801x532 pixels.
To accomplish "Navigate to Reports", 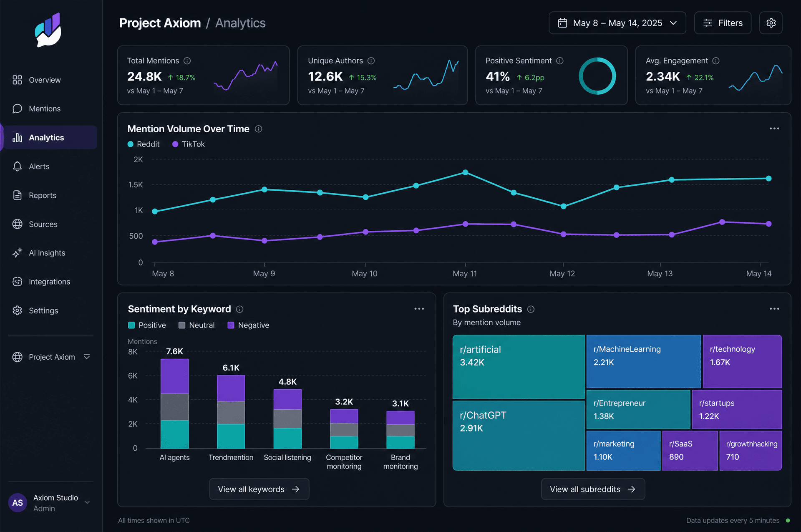I will tap(50, 195).
